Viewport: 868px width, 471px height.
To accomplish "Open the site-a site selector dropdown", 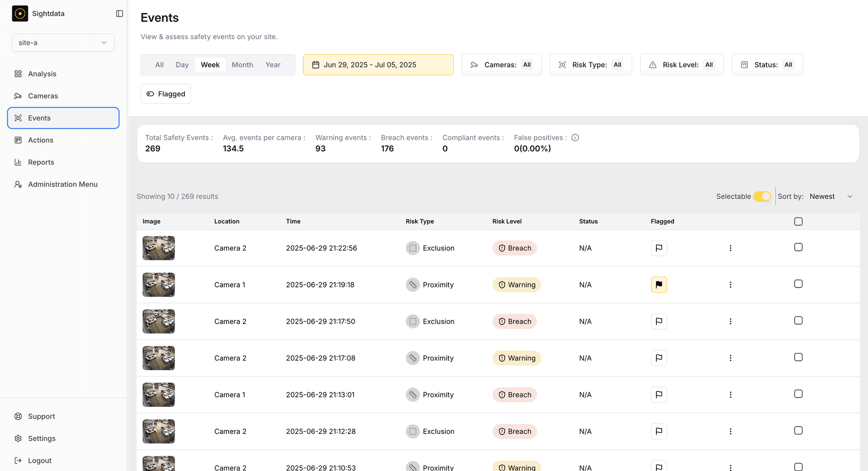I will [x=63, y=42].
